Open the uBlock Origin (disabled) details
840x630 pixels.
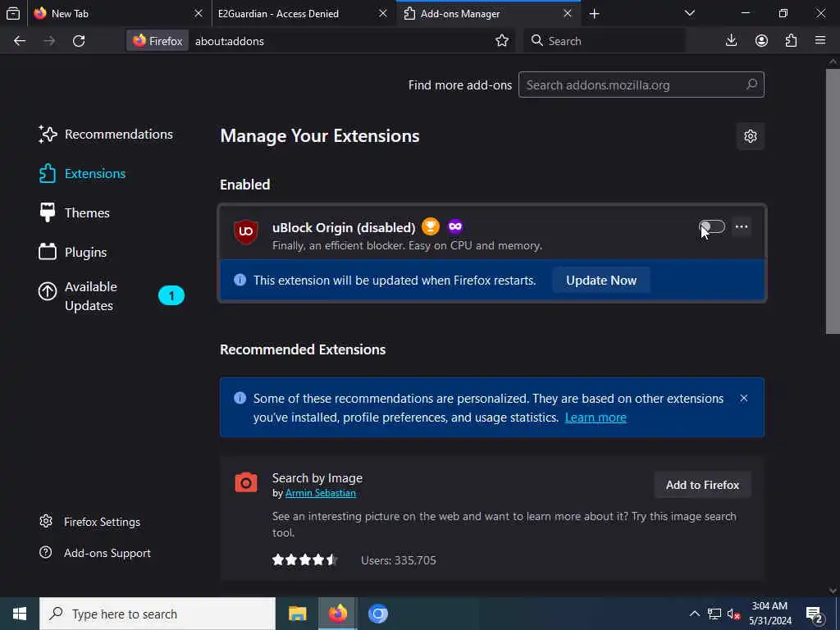pos(344,227)
